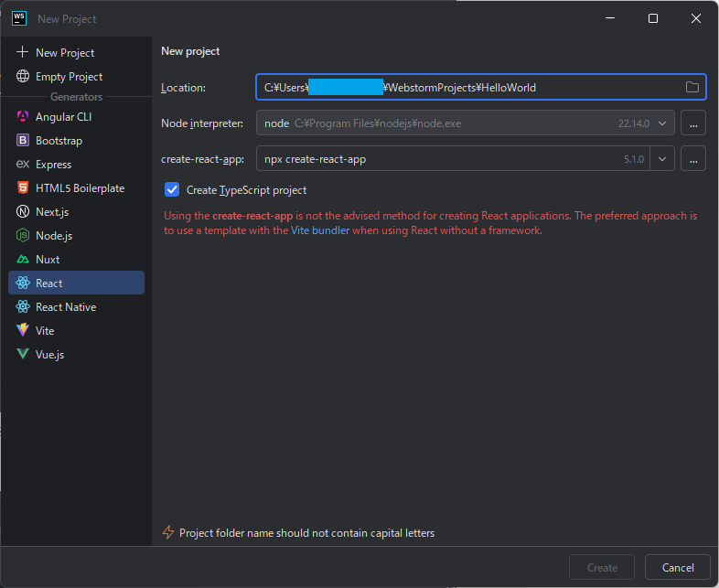Select the Vite generator icon
This screenshot has height=588, width=719.
tap(23, 330)
